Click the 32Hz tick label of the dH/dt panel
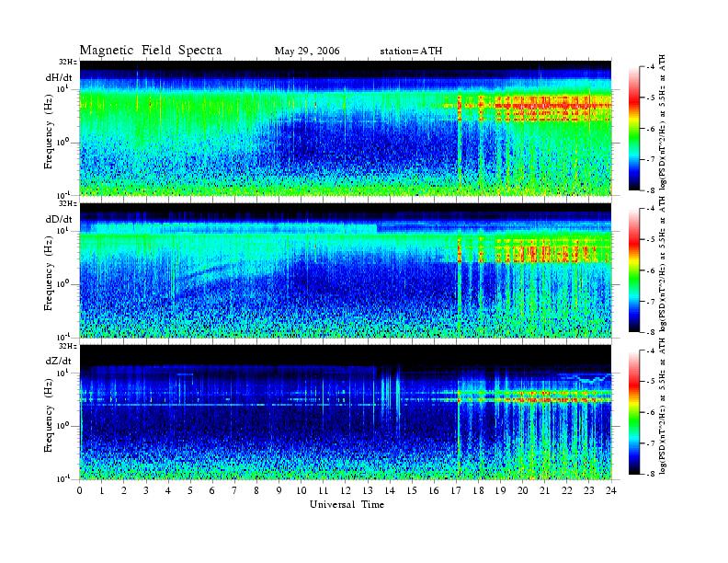The width and height of the screenshot is (728, 563). (68, 62)
